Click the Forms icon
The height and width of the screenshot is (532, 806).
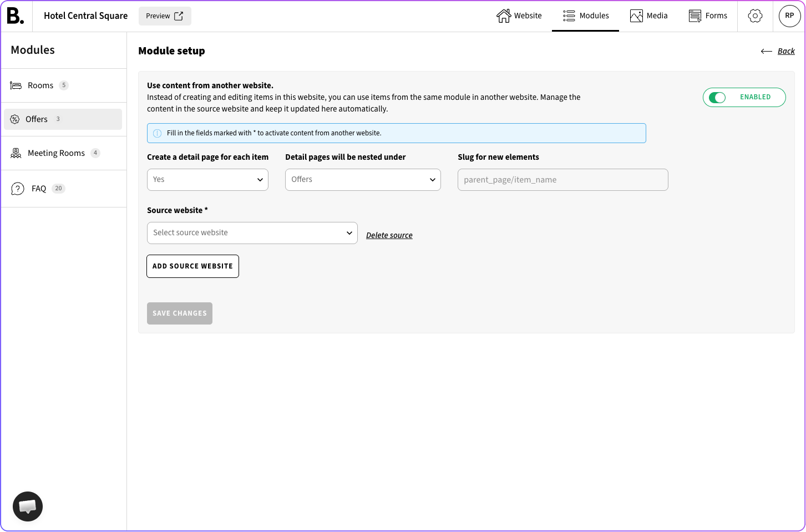point(695,16)
